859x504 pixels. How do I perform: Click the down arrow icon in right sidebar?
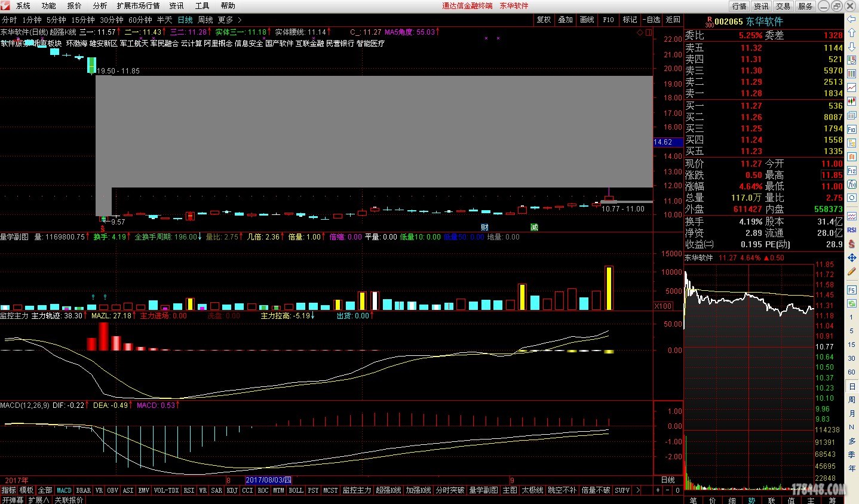coord(852,46)
